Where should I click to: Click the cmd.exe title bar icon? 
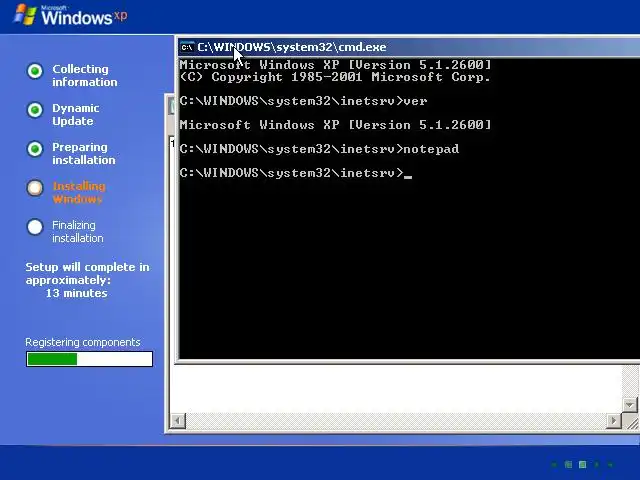point(187,47)
